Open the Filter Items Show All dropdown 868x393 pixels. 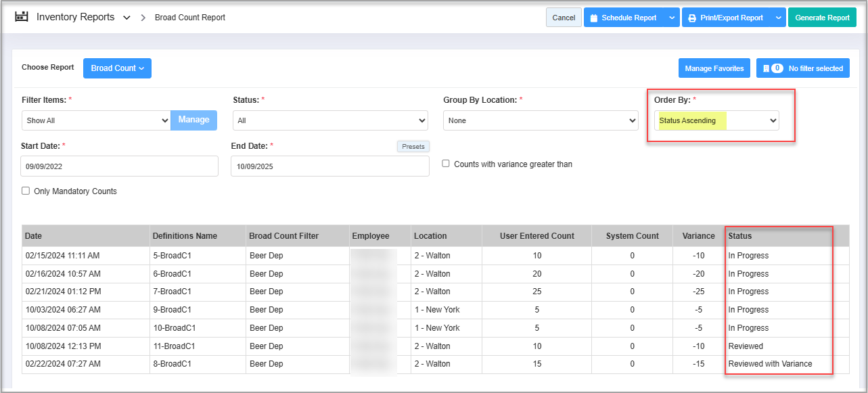(x=95, y=120)
